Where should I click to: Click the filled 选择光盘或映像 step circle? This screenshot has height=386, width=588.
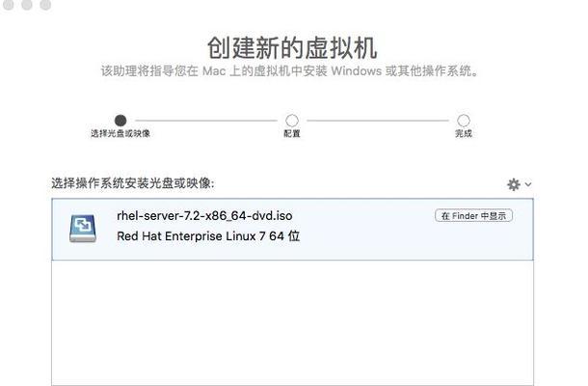pos(120,121)
